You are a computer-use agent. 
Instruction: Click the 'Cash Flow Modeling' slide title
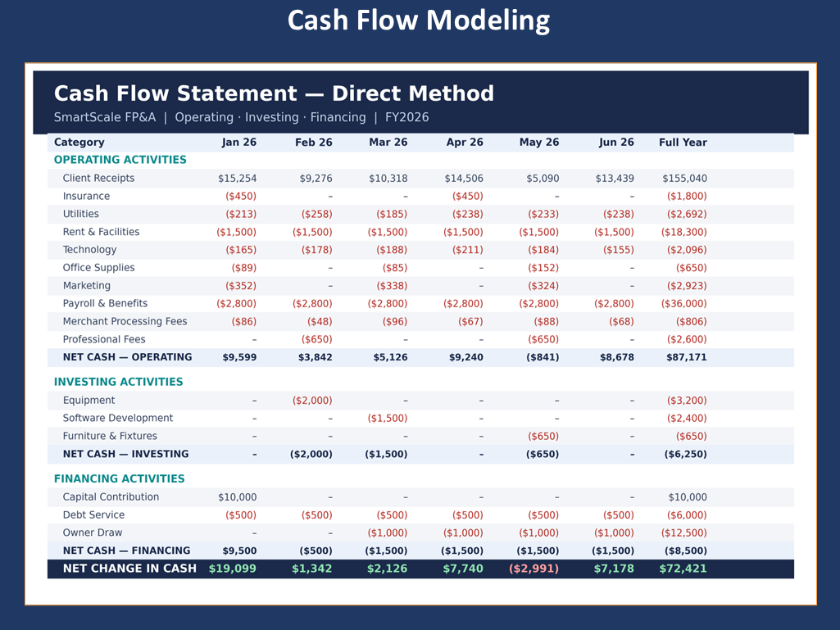click(419, 20)
